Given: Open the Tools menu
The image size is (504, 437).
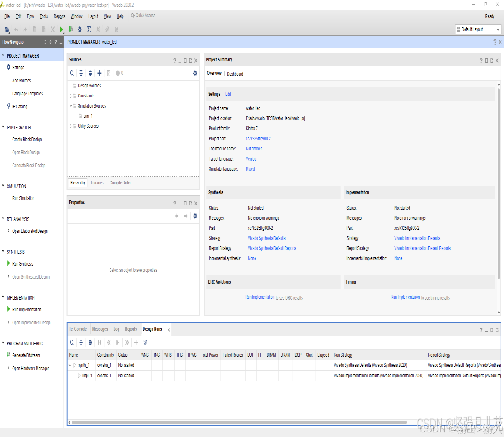Looking at the screenshot, I should point(44,16).
